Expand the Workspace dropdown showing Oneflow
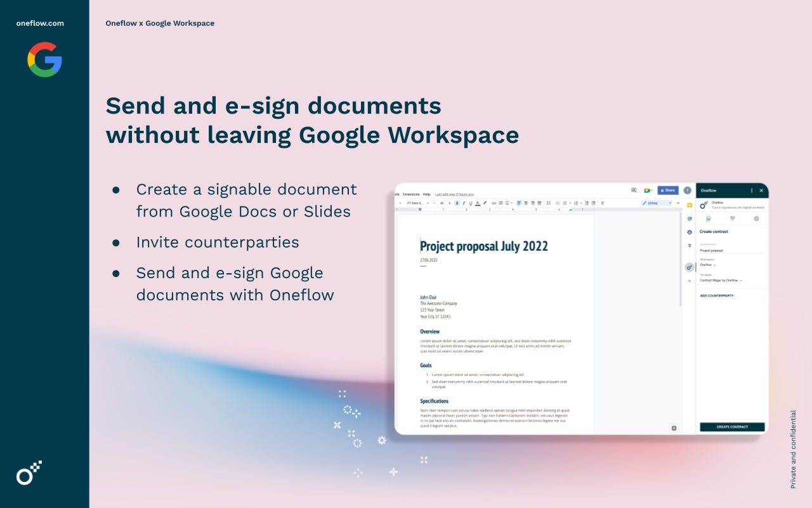Screen dimensions: 812x508 708,265
